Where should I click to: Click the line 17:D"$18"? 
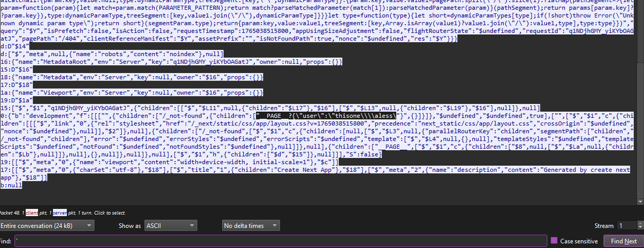click(16, 85)
